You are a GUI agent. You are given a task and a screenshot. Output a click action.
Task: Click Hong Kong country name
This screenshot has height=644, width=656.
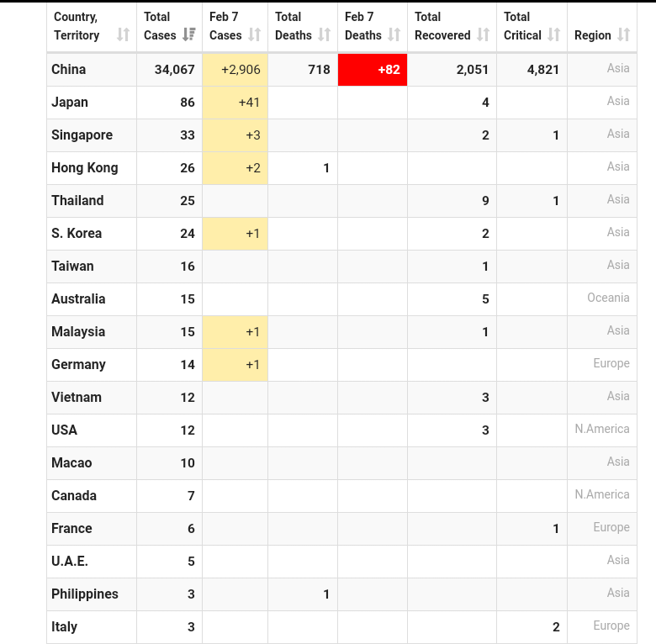coord(85,167)
